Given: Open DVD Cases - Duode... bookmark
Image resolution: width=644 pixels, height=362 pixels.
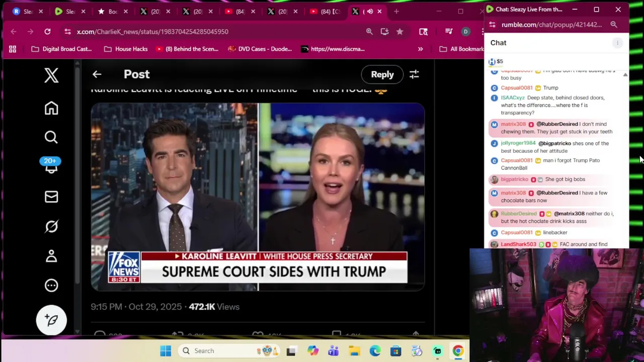Looking at the screenshot, I should click(x=260, y=49).
